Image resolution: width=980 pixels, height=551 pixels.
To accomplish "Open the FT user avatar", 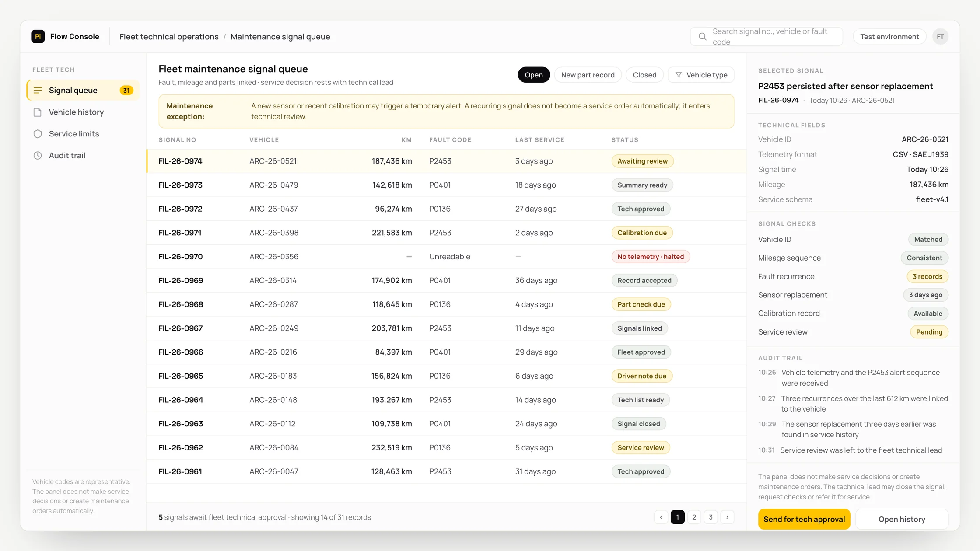I will [940, 37].
